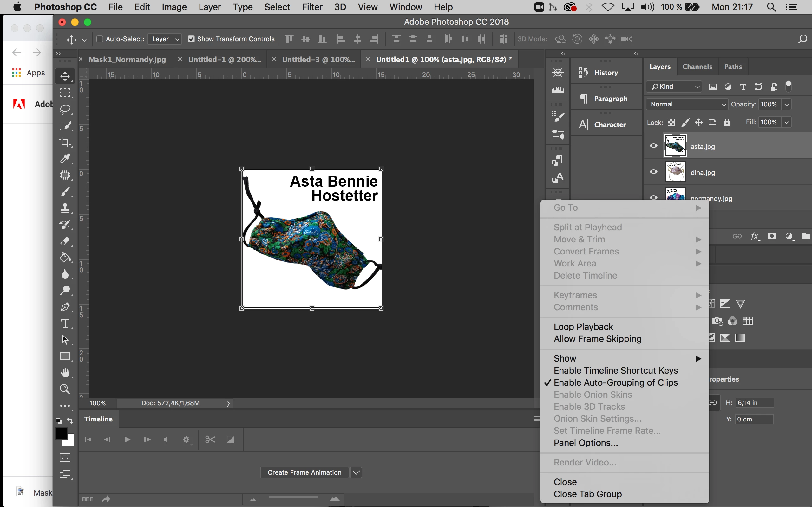Screen dimensions: 812x507
Task: Open the Normal blend mode dropdown
Action: pyautogui.click(x=687, y=104)
